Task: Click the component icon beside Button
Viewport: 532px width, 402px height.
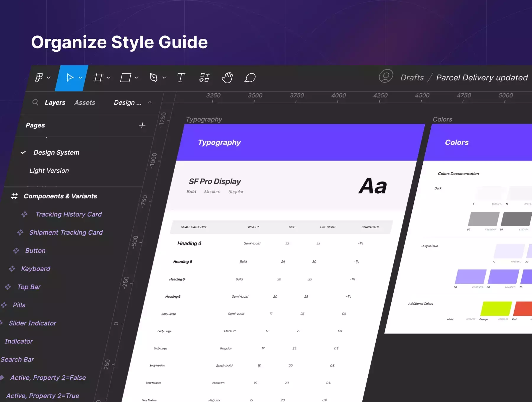Action: click(x=16, y=251)
